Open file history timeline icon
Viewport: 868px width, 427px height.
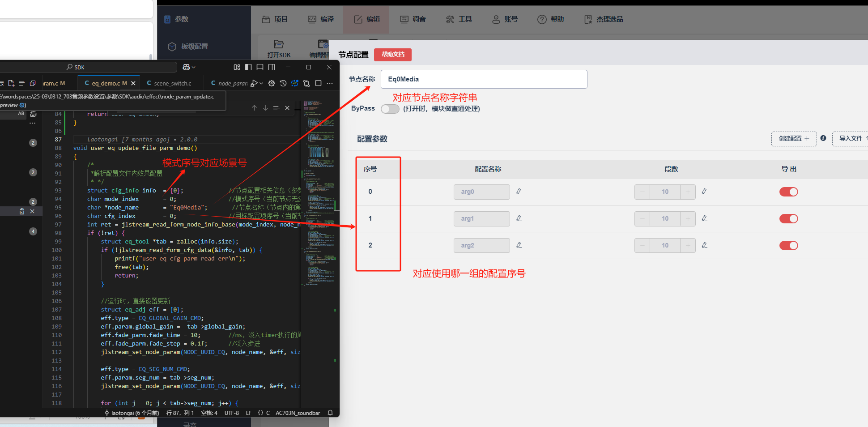point(283,83)
